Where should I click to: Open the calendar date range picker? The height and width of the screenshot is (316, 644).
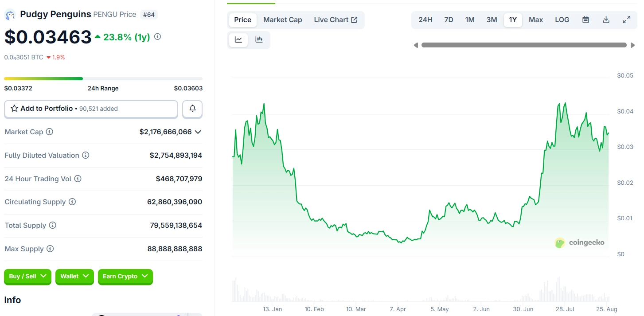point(585,20)
